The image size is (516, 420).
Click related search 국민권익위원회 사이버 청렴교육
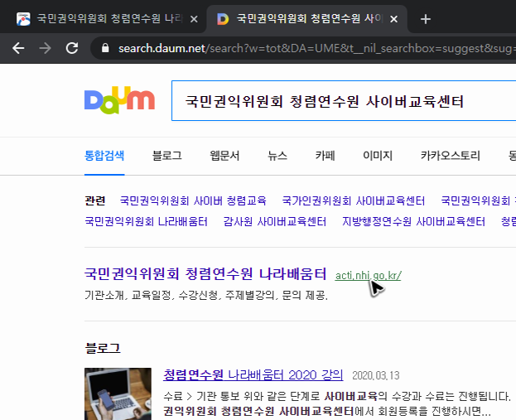click(193, 200)
